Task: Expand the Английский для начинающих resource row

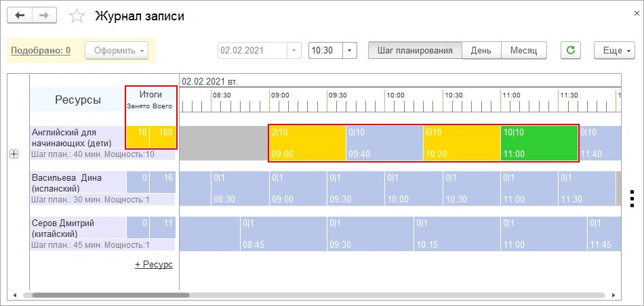Action: click(x=14, y=154)
